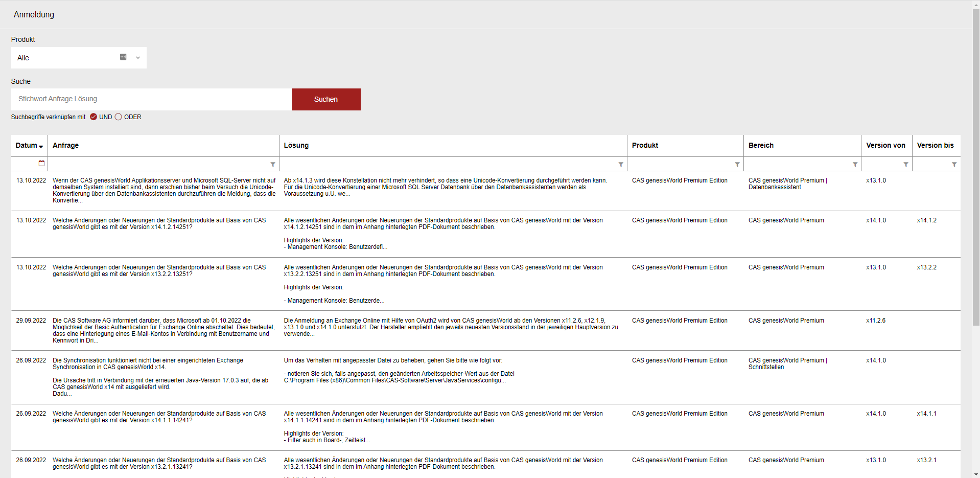
Task: Click the Version bis value x14.1.2
Action: click(x=926, y=220)
